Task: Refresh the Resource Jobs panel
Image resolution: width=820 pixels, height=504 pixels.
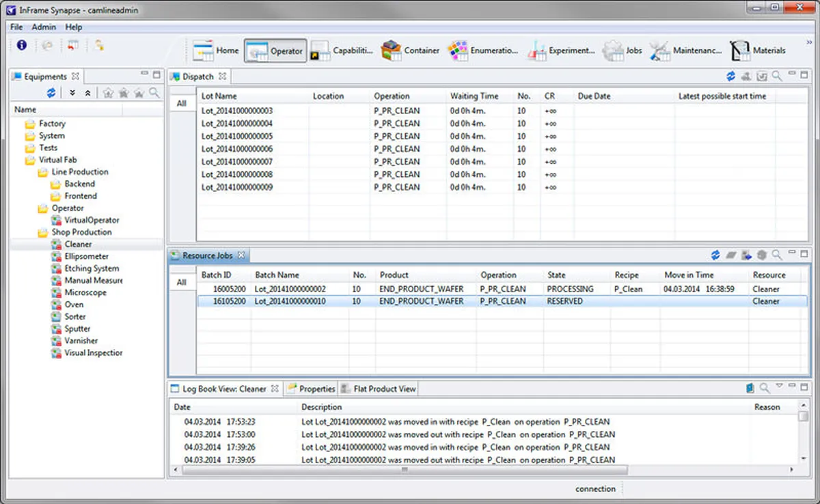Action: pos(715,255)
